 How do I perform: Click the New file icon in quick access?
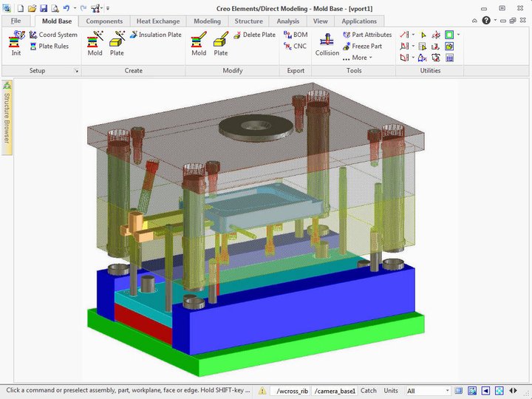pyautogui.click(x=21, y=8)
